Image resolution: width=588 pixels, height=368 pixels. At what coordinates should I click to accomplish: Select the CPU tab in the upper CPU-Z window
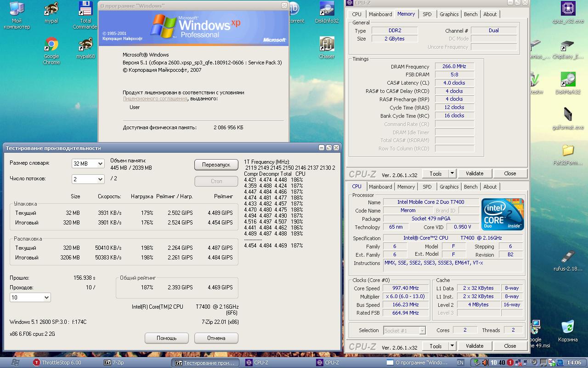tap(356, 14)
